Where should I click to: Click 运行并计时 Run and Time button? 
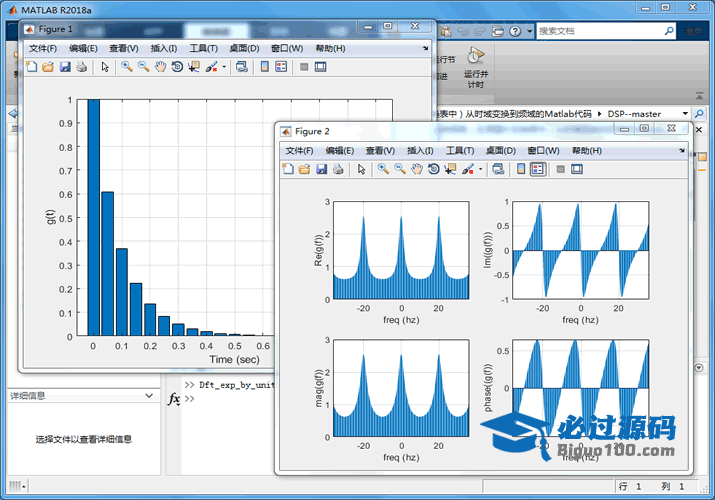point(475,67)
